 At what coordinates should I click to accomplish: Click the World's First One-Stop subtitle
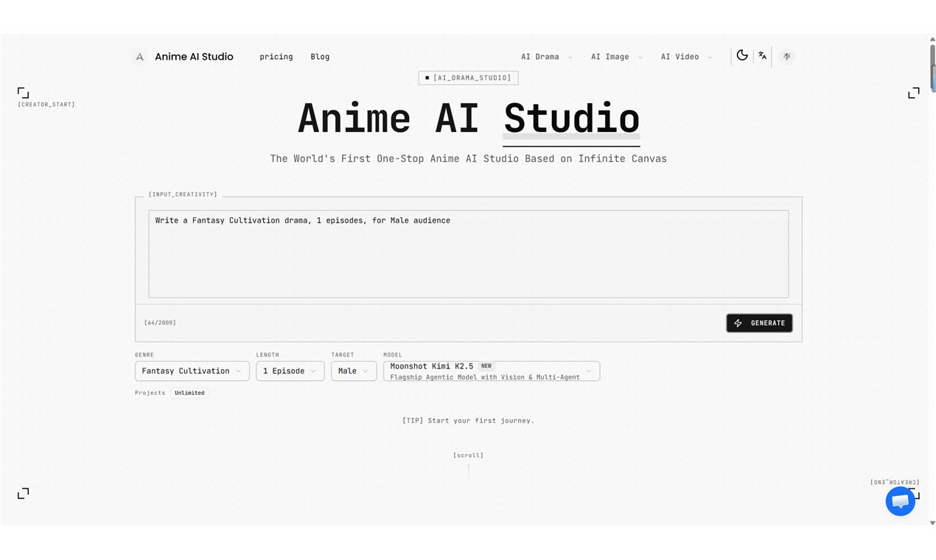(x=468, y=158)
